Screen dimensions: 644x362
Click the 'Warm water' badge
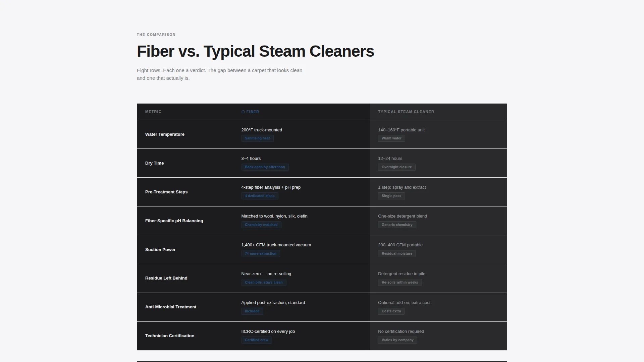pos(391,138)
